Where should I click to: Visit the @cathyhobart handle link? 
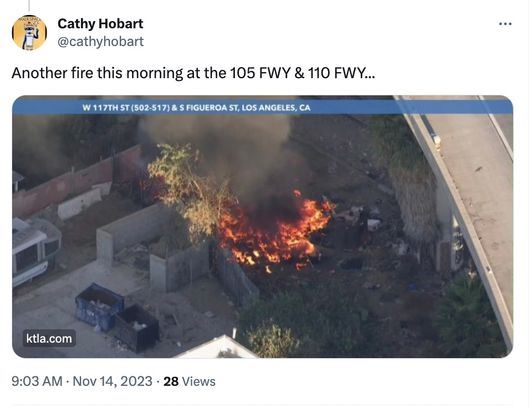[101, 42]
